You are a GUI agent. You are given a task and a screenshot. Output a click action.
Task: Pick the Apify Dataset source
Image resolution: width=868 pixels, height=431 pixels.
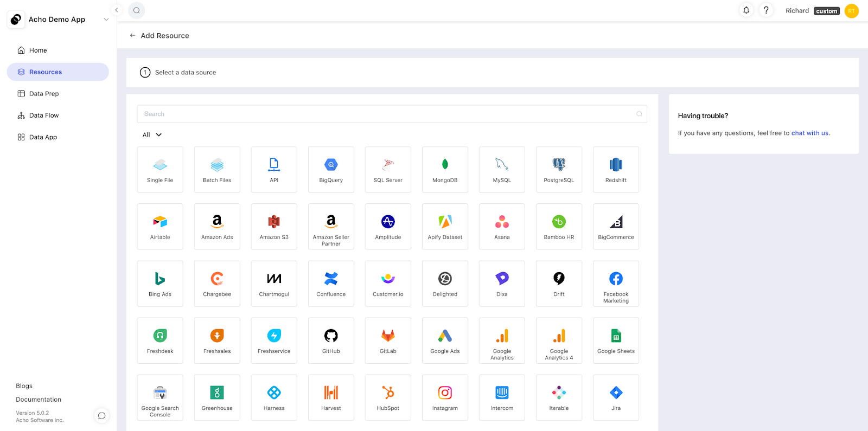click(x=445, y=227)
